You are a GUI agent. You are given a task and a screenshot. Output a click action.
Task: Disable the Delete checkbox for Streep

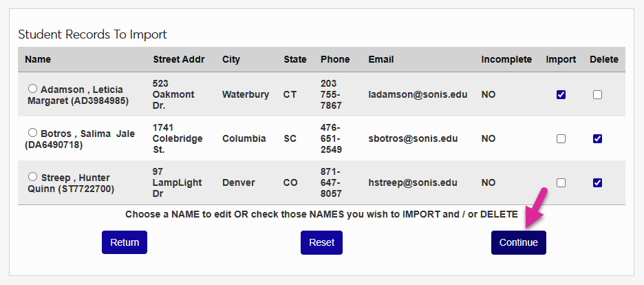pyautogui.click(x=597, y=183)
